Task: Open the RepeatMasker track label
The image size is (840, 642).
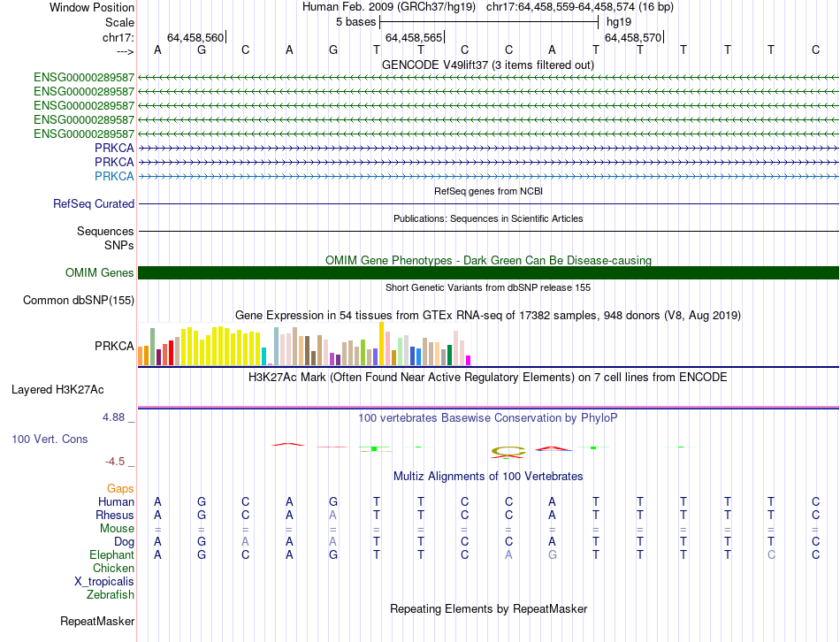Action: click(97, 621)
